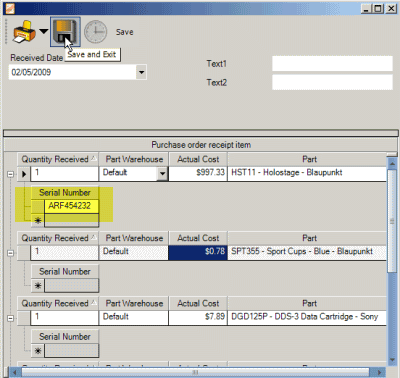Collapse the DGD125P Data Cartridge row
This screenshot has width=400, height=378.
[x=10, y=318]
